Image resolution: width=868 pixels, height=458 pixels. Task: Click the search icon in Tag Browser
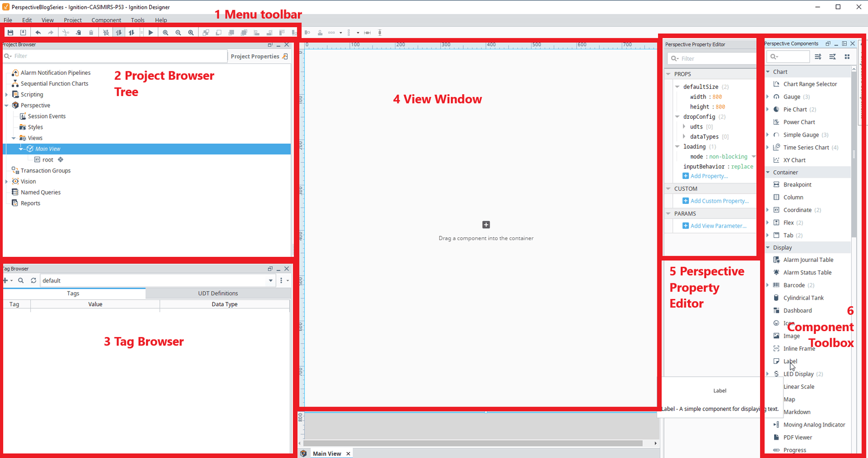coord(21,280)
